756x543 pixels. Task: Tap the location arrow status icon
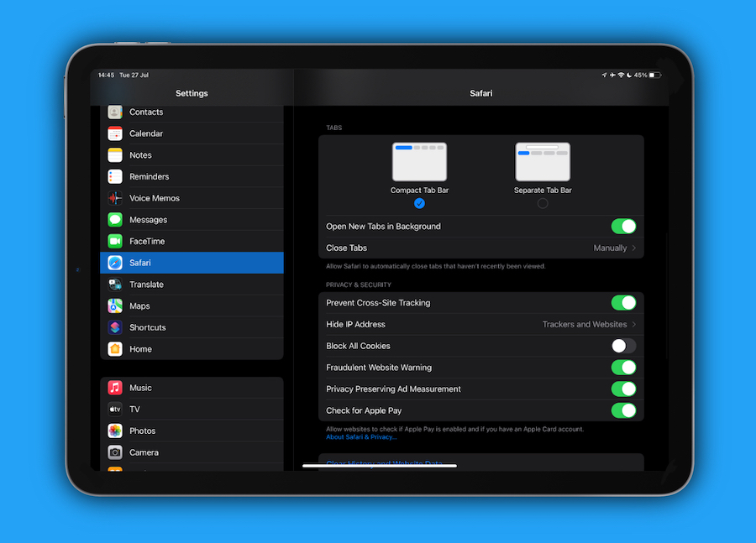tap(604, 76)
